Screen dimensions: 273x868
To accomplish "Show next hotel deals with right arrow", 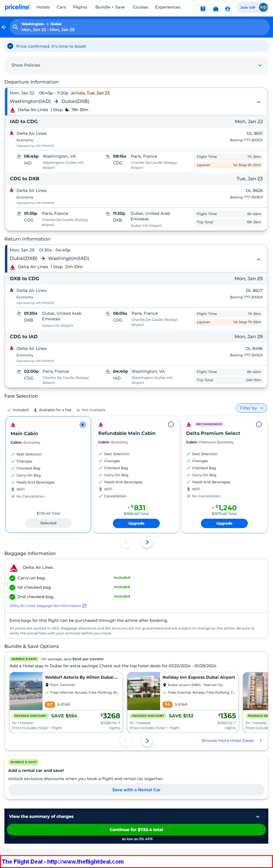I will click(147, 741).
